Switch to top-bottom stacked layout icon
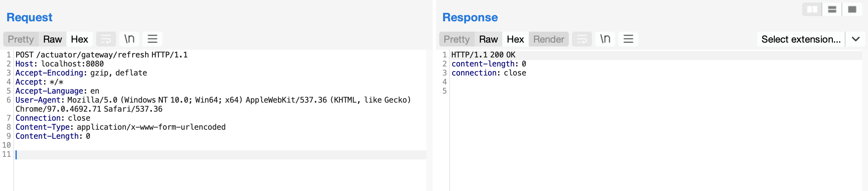This screenshot has height=191, width=868. pos(832,9)
